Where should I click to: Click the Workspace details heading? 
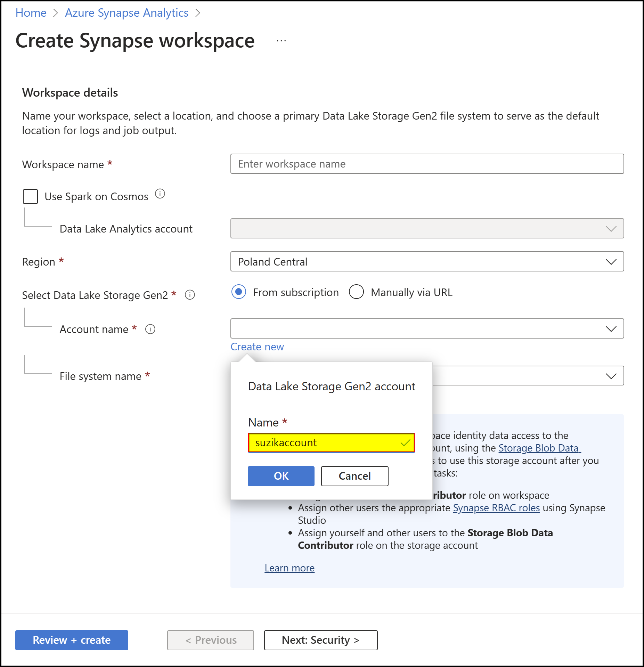click(70, 93)
